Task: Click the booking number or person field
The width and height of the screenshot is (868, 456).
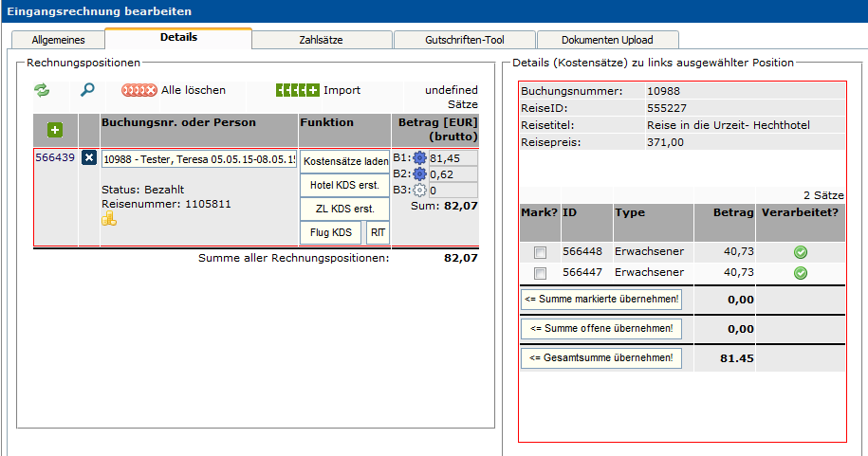Action: [198, 159]
